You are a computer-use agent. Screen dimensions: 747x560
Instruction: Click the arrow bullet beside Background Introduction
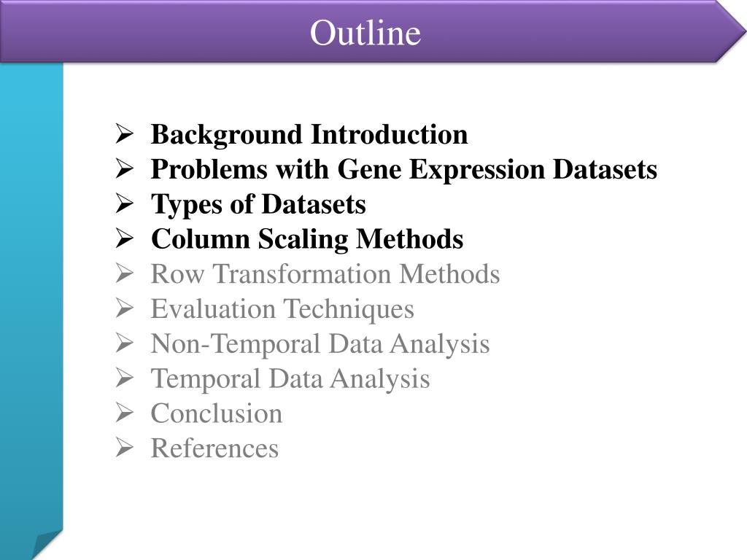point(123,135)
